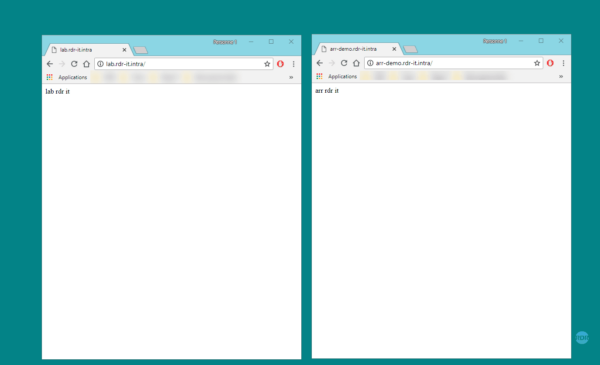Bookmark lab.rdr-it.intra with the star icon
The image size is (600, 365).
tap(267, 64)
